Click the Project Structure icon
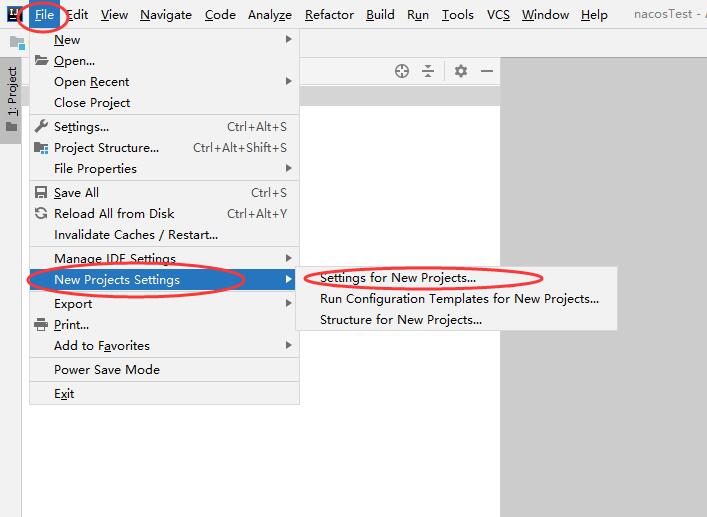 coord(41,148)
